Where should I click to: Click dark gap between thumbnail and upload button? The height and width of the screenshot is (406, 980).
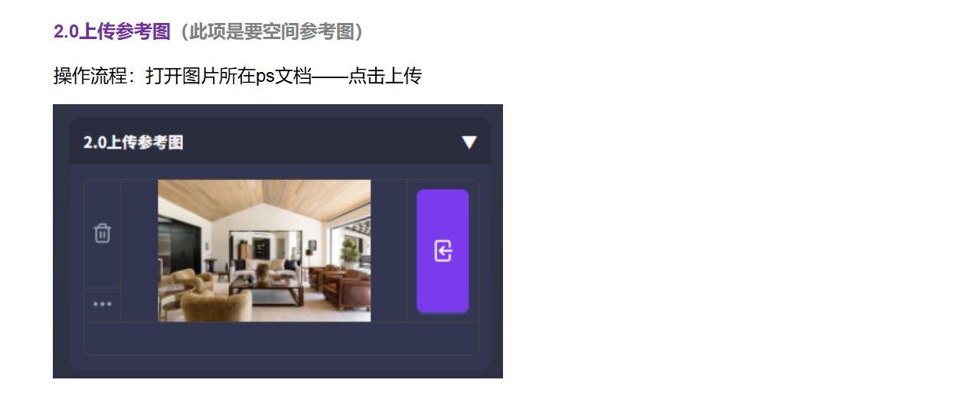(x=388, y=250)
